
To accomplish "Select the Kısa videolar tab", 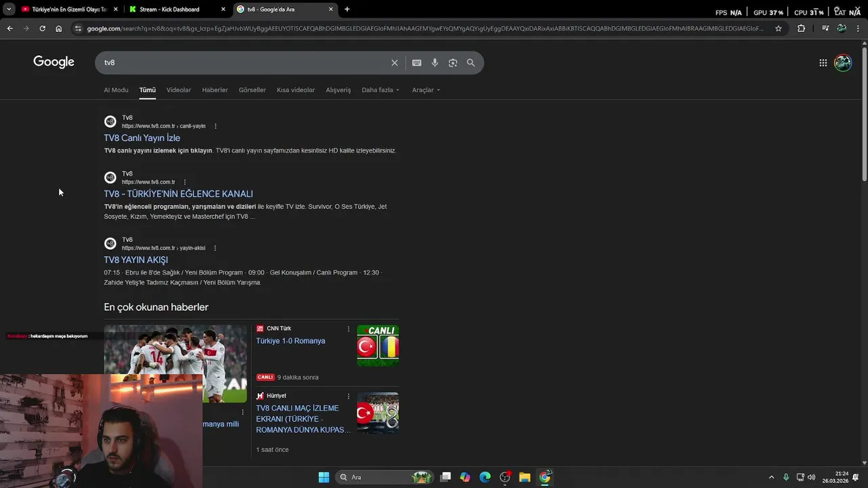I will pyautogui.click(x=296, y=90).
